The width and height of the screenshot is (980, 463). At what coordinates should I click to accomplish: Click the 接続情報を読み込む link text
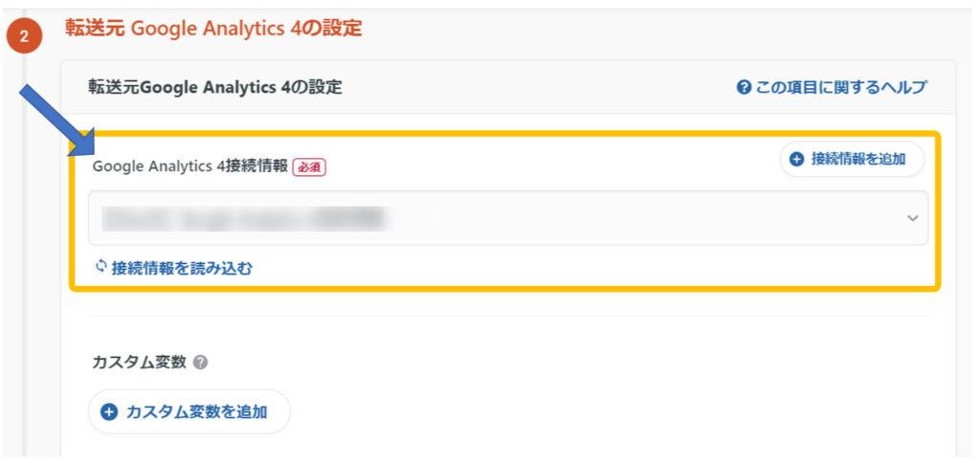click(182, 268)
